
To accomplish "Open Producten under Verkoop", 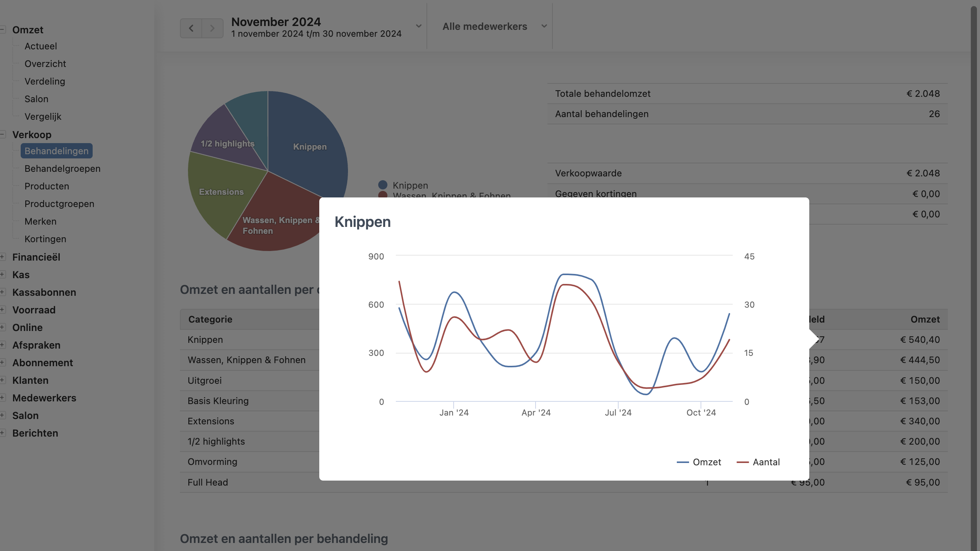I will tap(47, 186).
